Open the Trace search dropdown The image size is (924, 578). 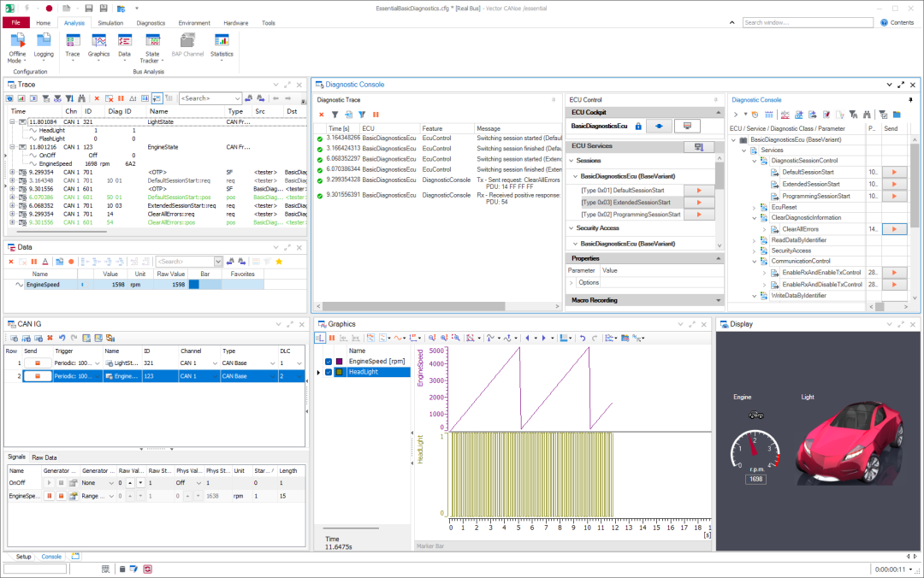click(x=237, y=98)
